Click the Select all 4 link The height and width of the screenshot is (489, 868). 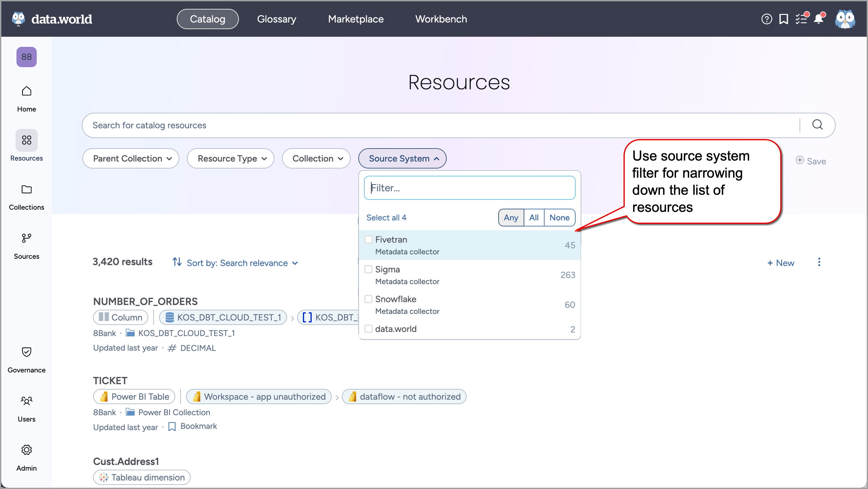386,218
